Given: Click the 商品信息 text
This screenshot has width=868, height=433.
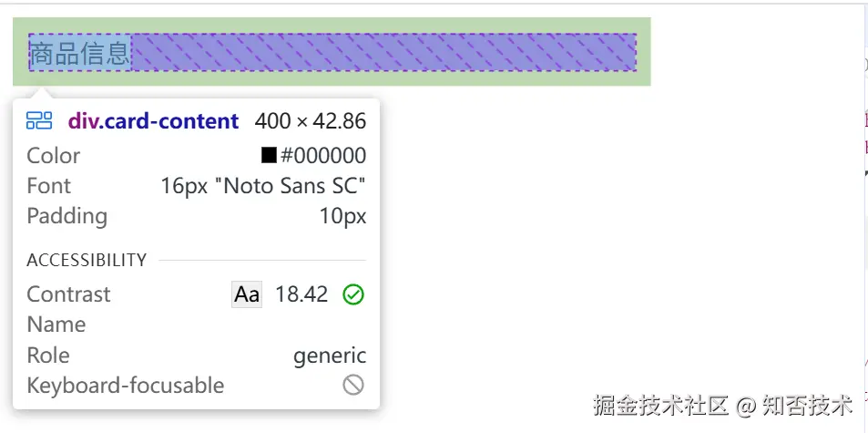Looking at the screenshot, I should pyautogui.click(x=80, y=53).
